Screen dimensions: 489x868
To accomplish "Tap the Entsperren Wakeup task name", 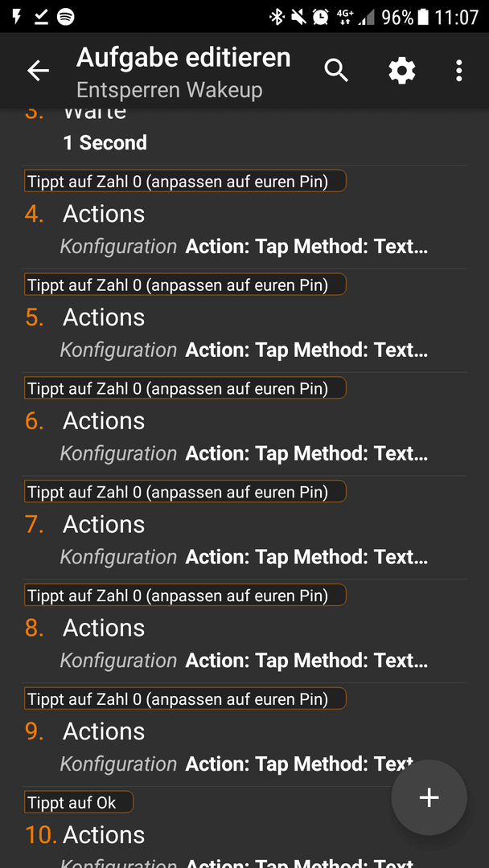I will (x=170, y=90).
